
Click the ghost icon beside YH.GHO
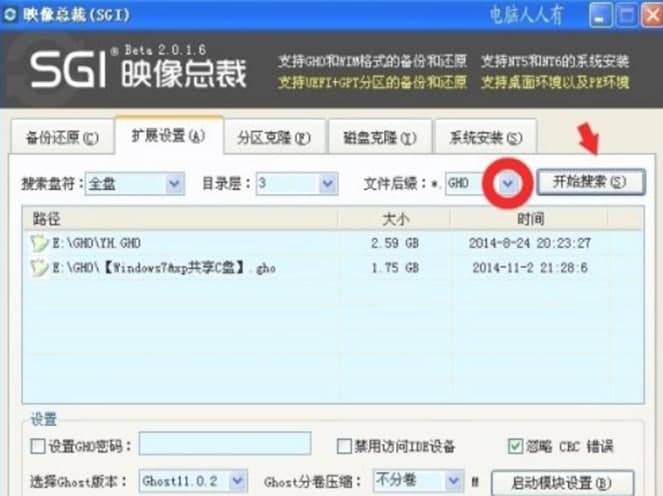click(39, 243)
